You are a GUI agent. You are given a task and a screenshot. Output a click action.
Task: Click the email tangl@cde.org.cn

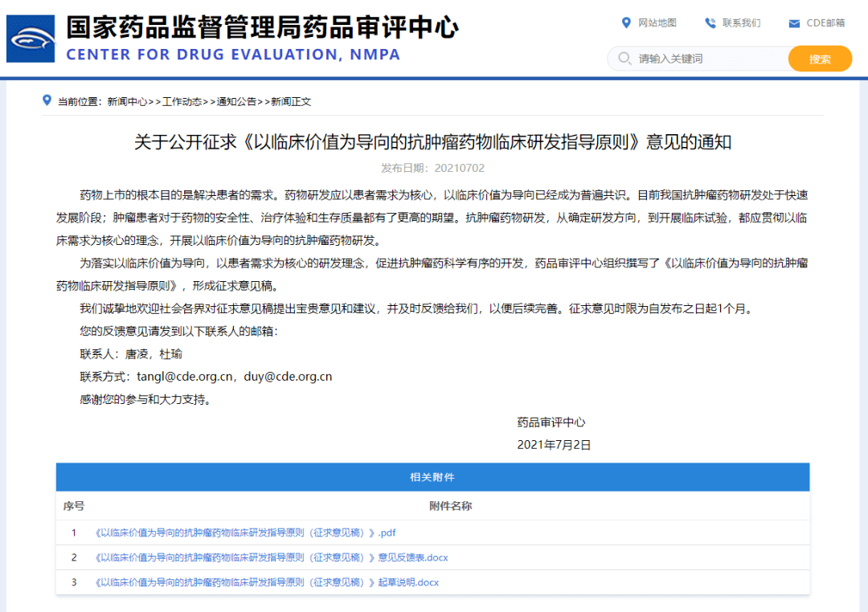pyautogui.click(x=185, y=377)
